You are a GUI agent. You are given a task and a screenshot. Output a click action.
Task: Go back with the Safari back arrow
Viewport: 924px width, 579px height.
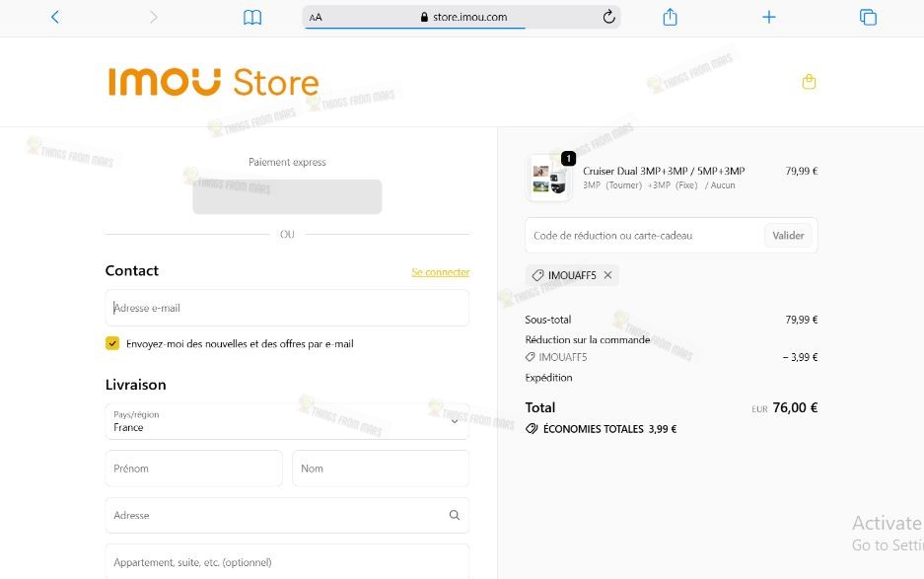[55, 17]
